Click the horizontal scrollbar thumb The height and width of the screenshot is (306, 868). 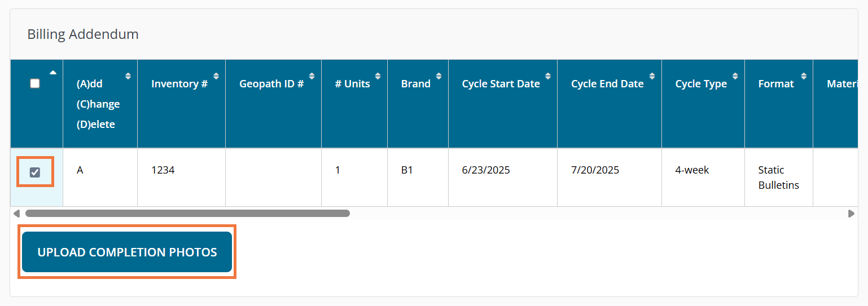(187, 214)
